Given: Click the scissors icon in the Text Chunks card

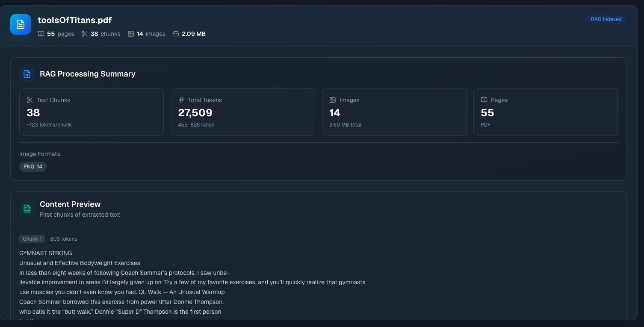Looking at the screenshot, I should coord(30,100).
